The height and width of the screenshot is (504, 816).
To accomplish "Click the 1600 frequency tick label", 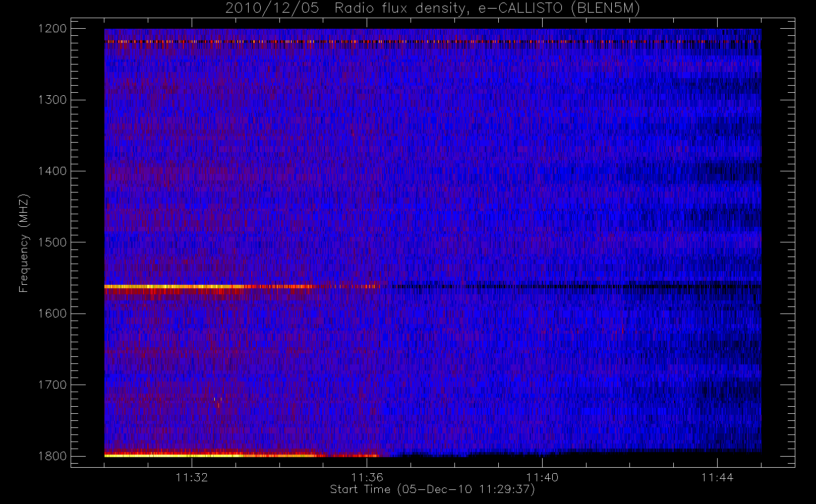I will (x=53, y=313).
